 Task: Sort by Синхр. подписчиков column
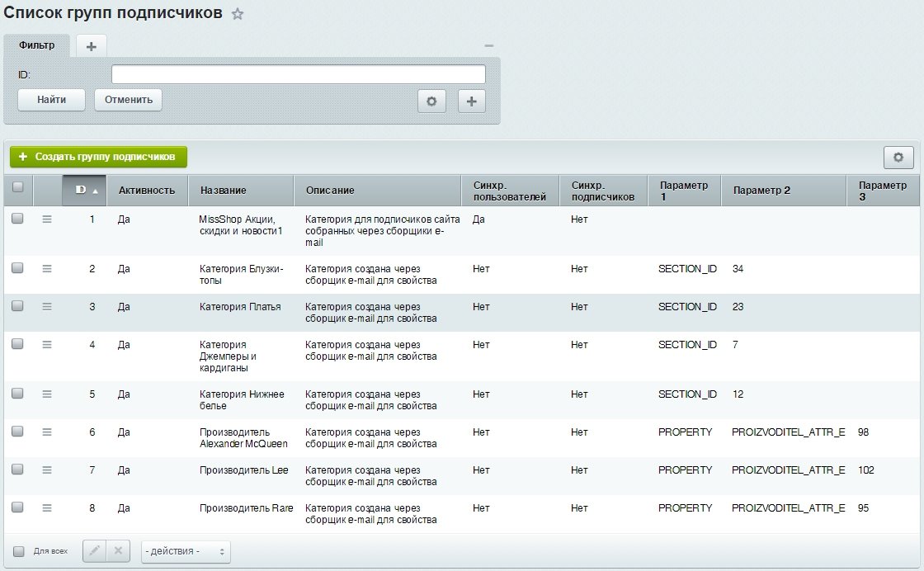603,191
